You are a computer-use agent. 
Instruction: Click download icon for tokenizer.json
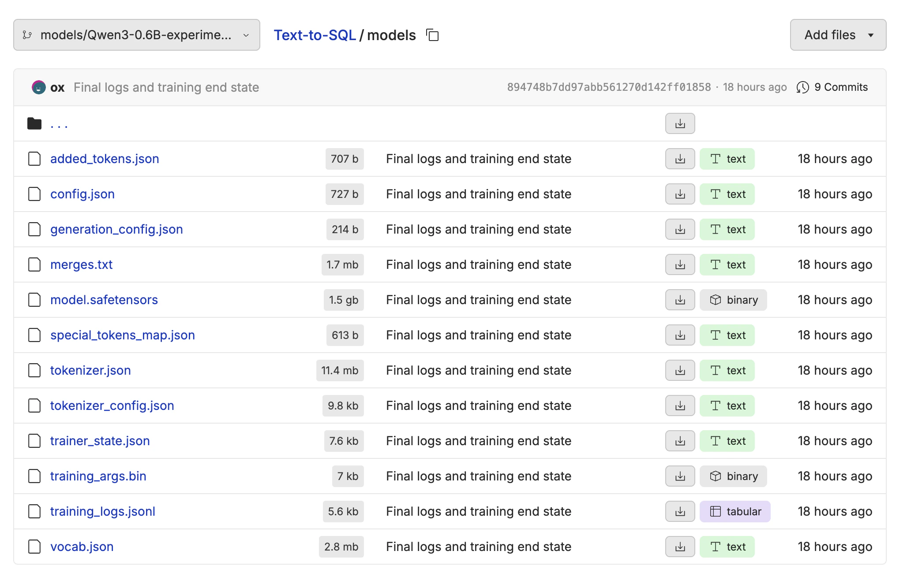(x=680, y=371)
